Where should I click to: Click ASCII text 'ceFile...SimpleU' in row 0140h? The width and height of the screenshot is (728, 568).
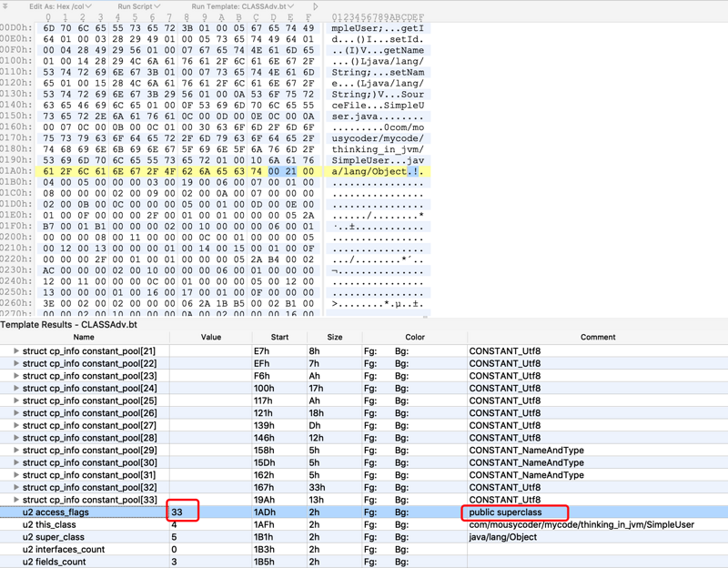click(x=378, y=106)
